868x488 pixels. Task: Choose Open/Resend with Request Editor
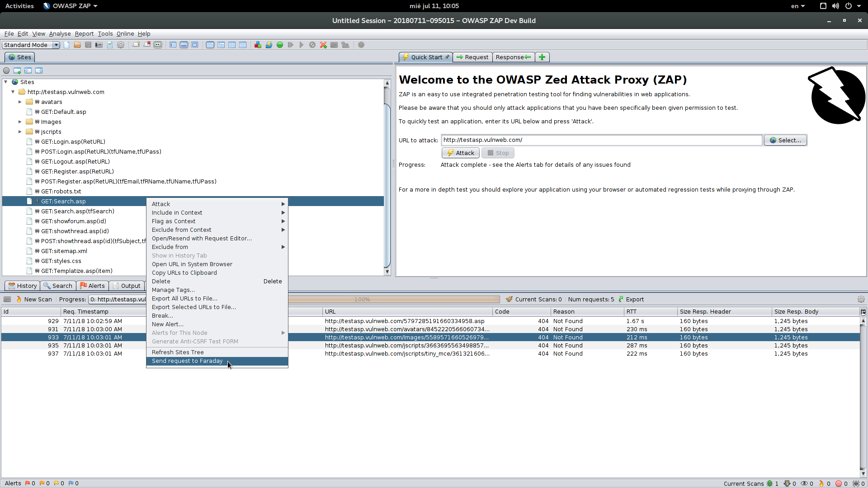coord(217,239)
